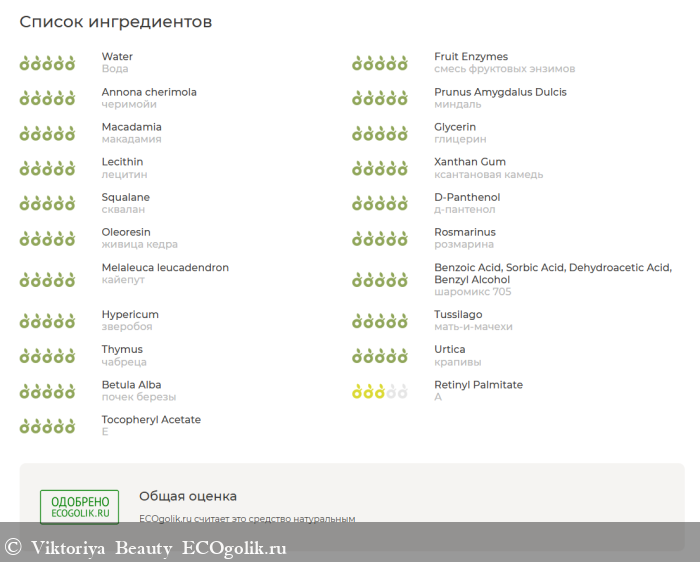This screenshot has height=562, width=700.
Task: Click the ОДОБРЕНО ECOGOLIK.RU approval badge
Action: click(79, 507)
